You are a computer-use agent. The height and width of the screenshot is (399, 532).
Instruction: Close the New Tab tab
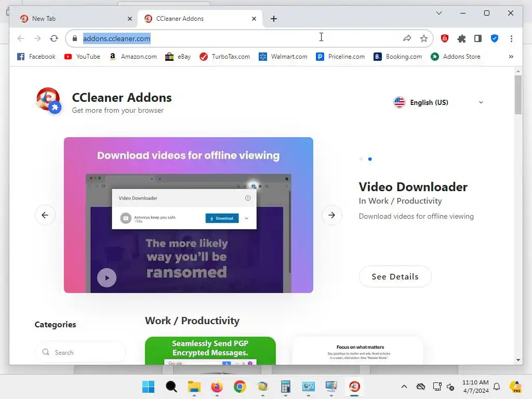[129, 19]
